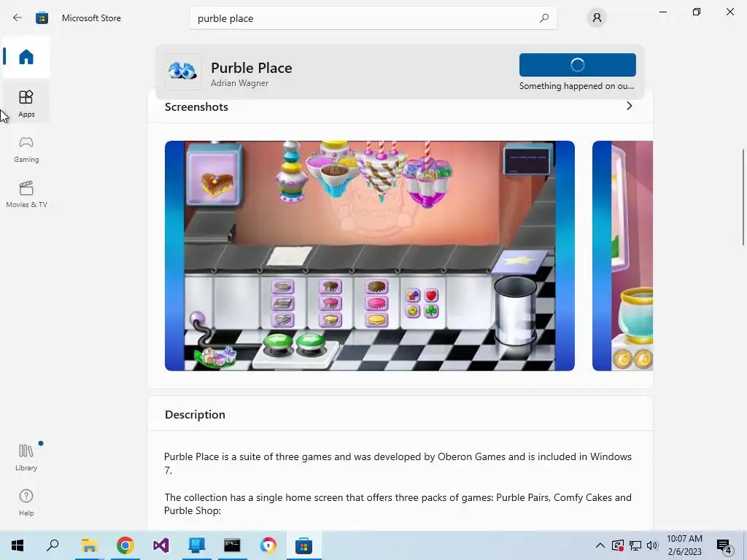
Task: Open taskbar search magnifier
Action: 53,545
